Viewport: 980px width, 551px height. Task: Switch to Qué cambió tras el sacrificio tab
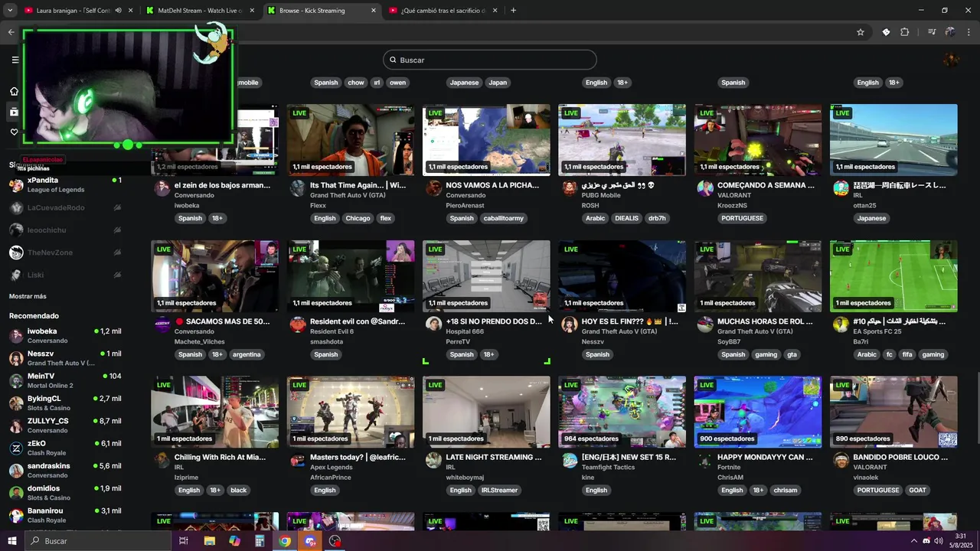444,11
